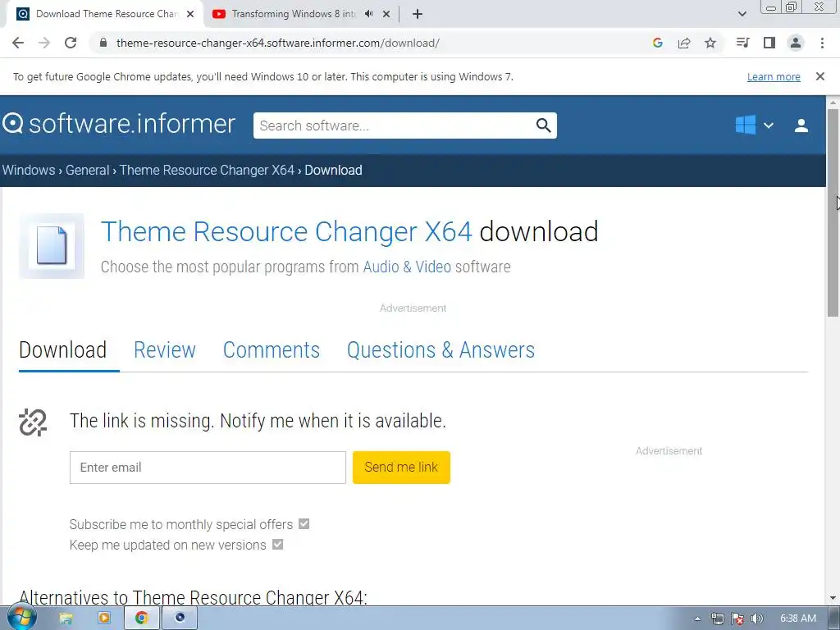840x630 pixels.
Task: Click the software.informer logo
Action: pos(118,124)
